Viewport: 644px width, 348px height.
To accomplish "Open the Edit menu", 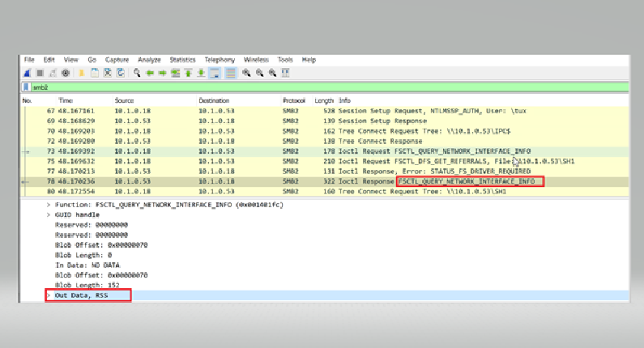I will 49,60.
